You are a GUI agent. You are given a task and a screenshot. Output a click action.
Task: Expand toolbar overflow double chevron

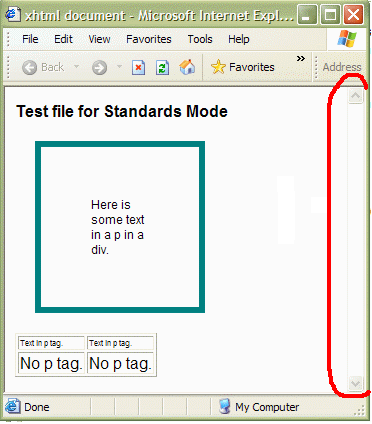[301, 59]
